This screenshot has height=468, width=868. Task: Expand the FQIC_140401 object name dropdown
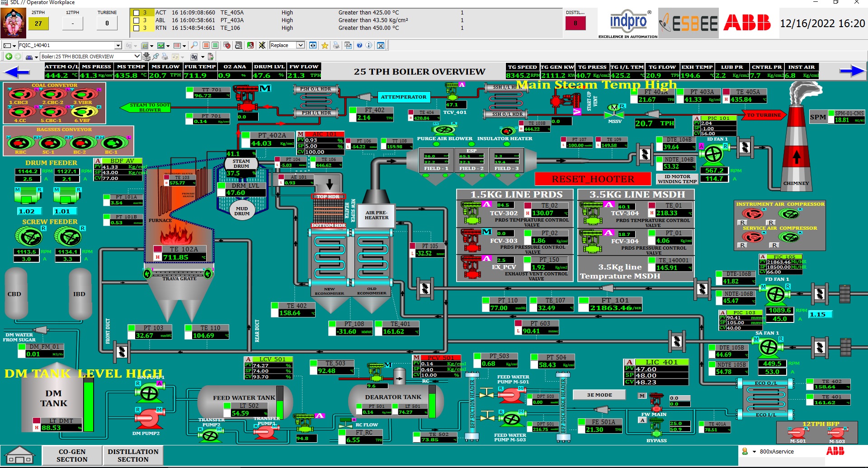point(118,46)
